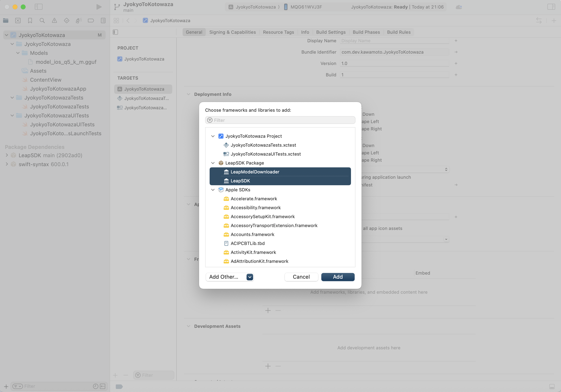Screen dimensions: 561x392
Task: Switch to Build Settings tab
Action: pos(331,32)
